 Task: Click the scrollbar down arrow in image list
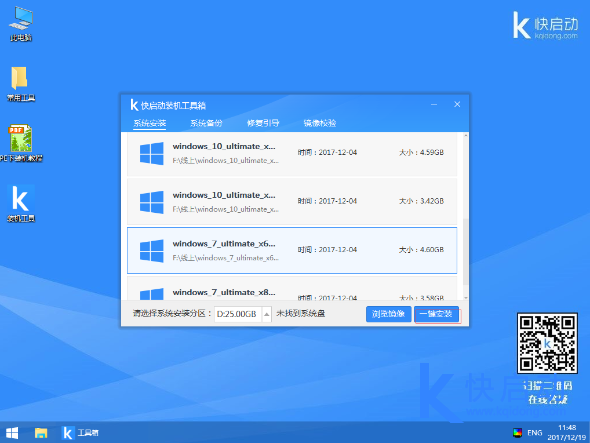pyautogui.click(x=466, y=298)
